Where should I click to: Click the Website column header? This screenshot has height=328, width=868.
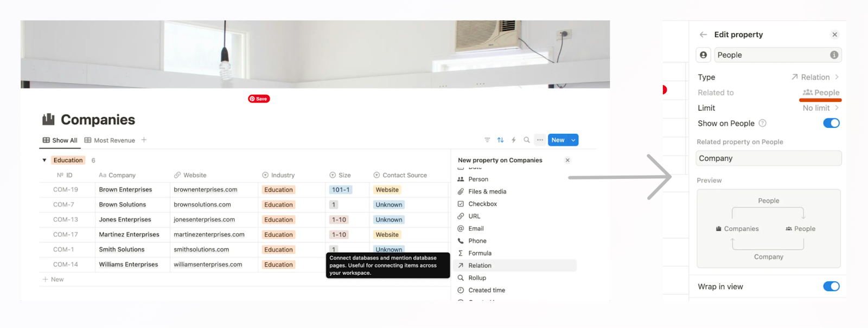coord(190,175)
